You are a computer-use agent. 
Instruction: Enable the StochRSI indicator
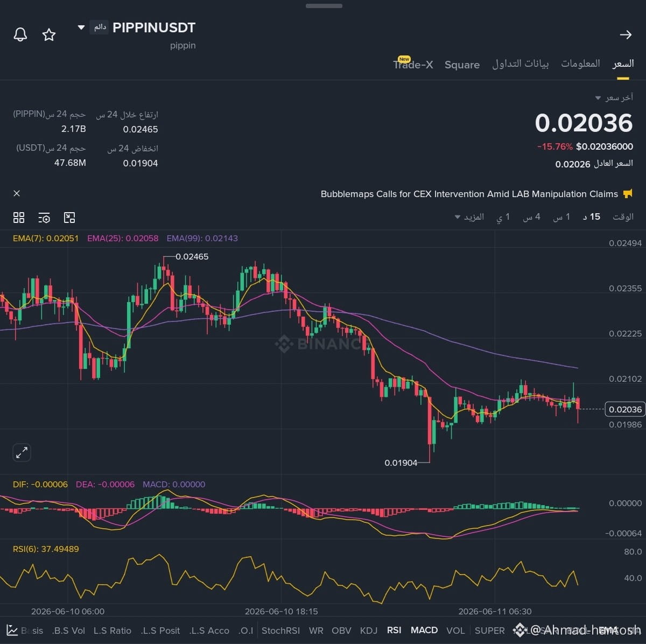click(x=280, y=631)
